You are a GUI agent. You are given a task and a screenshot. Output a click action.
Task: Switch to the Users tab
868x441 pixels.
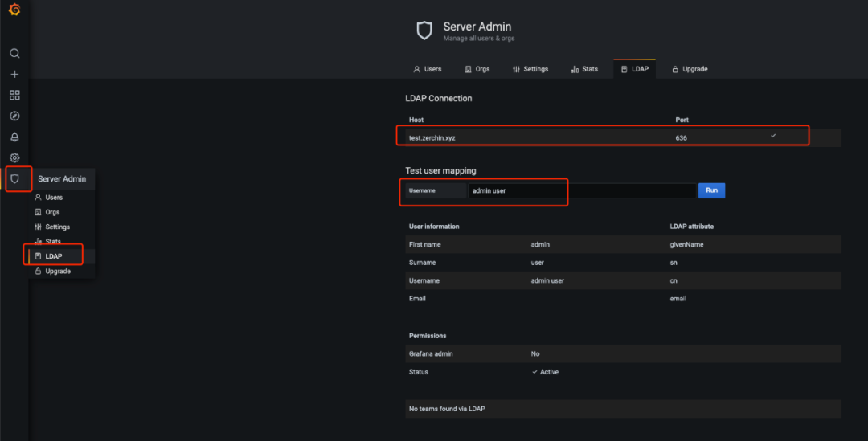tap(428, 69)
